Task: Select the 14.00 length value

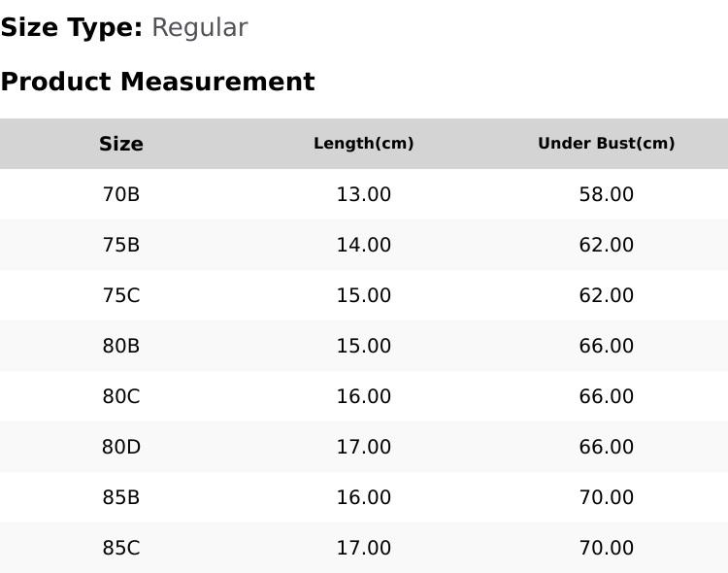Action: point(364,245)
